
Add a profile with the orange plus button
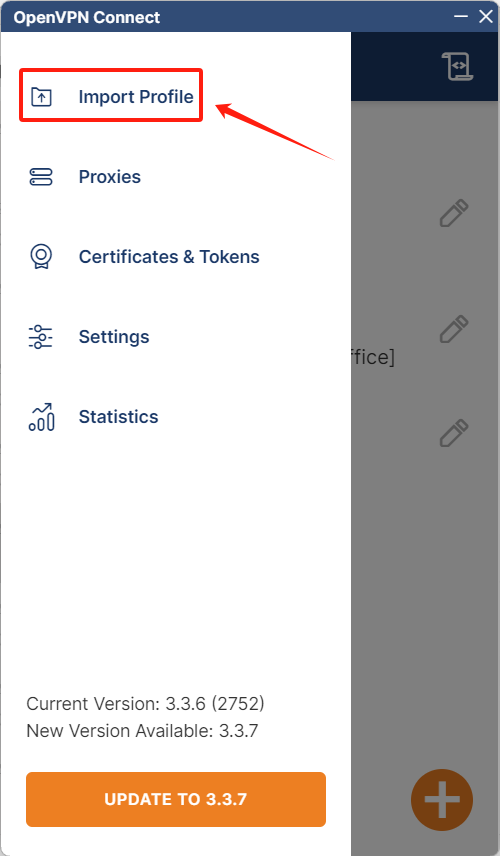pyautogui.click(x=442, y=800)
